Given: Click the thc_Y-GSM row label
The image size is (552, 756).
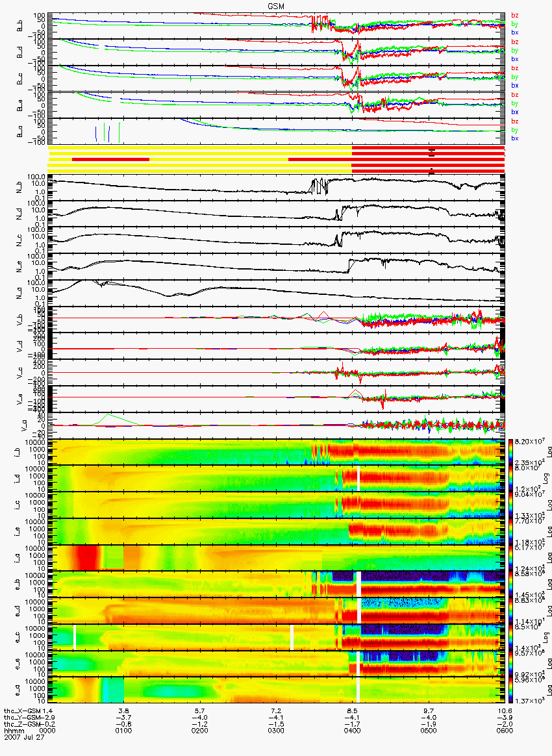Looking at the screenshot, I should [x=23, y=718].
